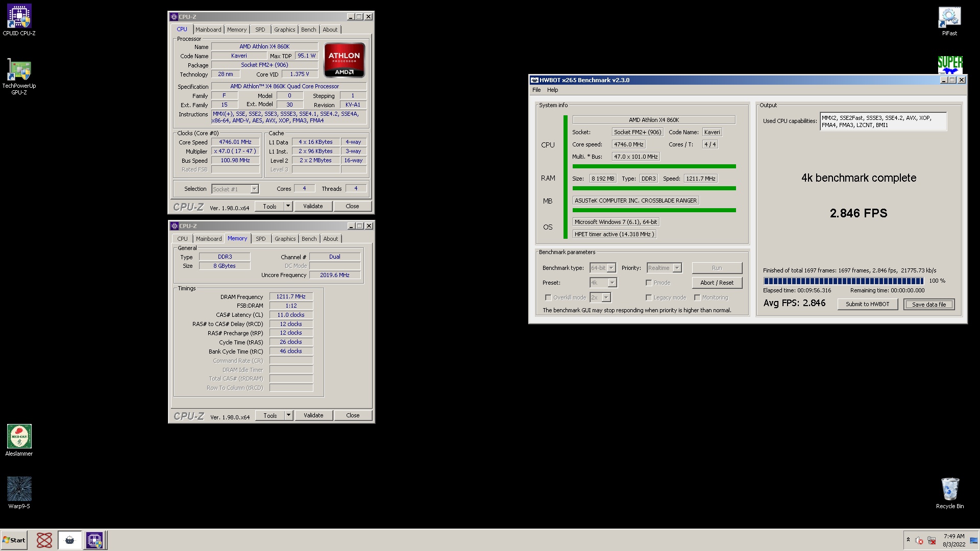
Task: Open the SPD tab in upper CPU-Z
Action: [x=260, y=30]
